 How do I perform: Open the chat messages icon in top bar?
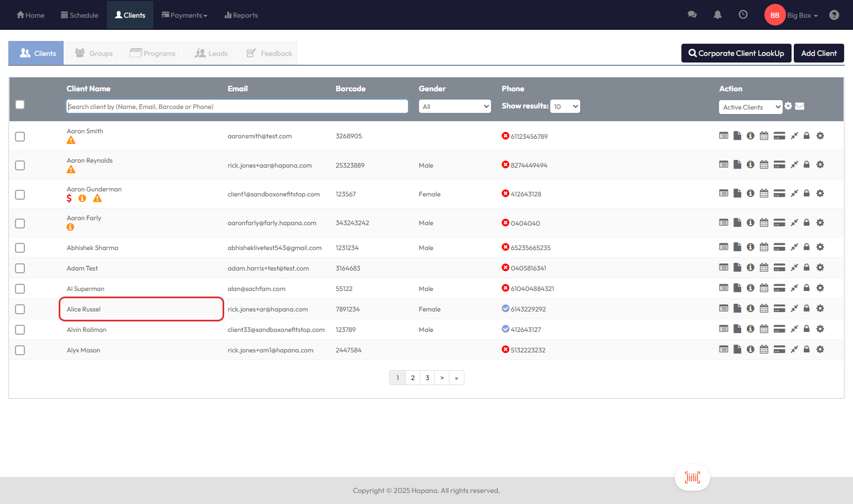(x=692, y=15)
